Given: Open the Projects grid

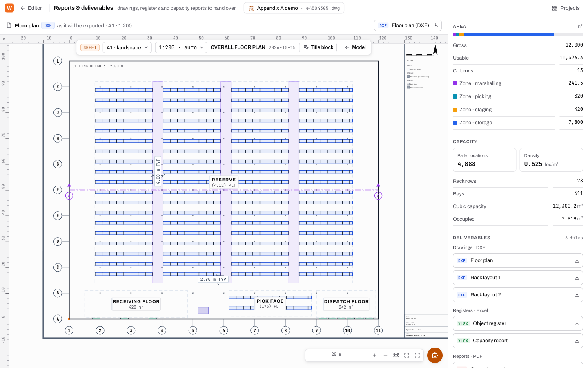Looking at the screenshot, I should [566, 8].
